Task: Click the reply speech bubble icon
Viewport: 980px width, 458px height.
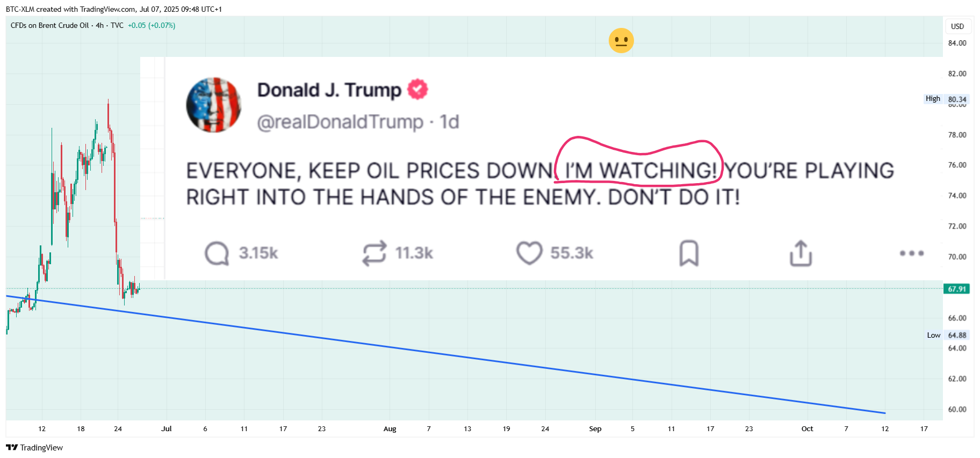Action: pyautogui.click(x=217, y=253)
